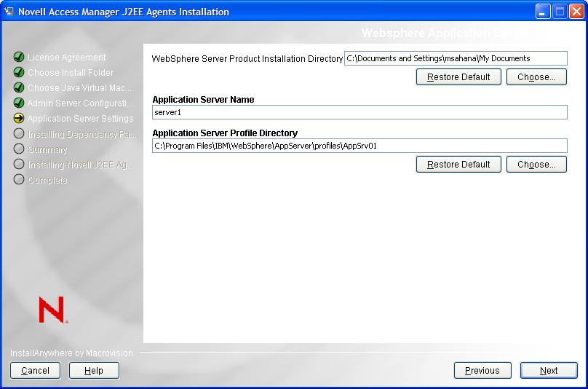Click the red Novell N logo
This screenshot has height=389, width=588.
click(53, 310)
